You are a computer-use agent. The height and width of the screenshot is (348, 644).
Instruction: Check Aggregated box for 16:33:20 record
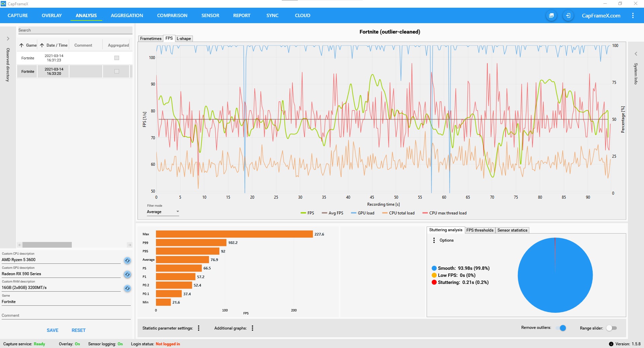tap(117, 71)
